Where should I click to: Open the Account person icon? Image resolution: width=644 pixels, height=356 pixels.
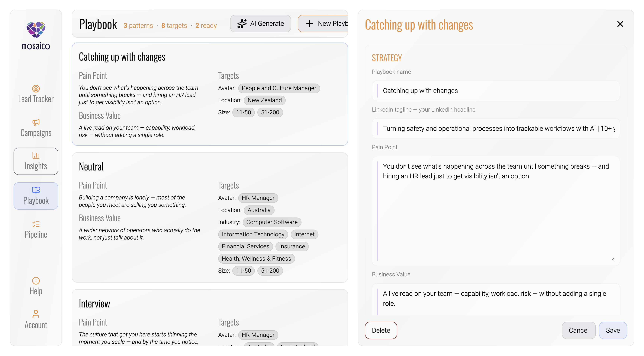(36, 314)
